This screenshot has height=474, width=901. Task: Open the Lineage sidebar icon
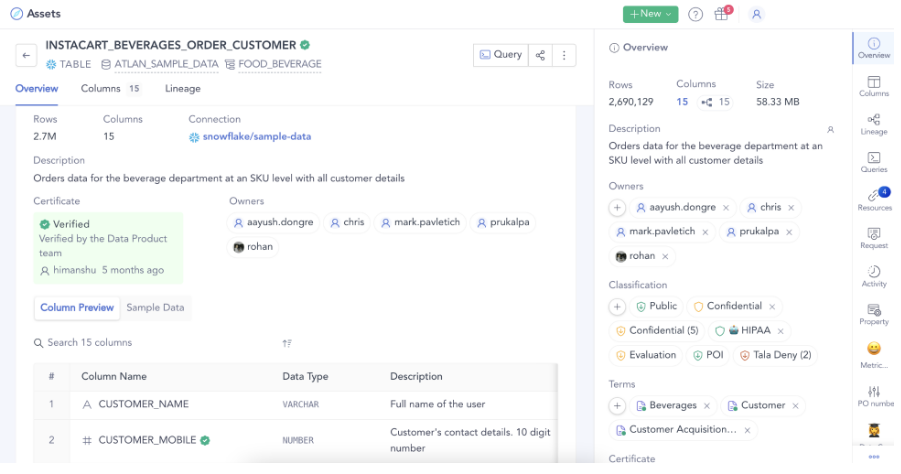coord(873,124)
